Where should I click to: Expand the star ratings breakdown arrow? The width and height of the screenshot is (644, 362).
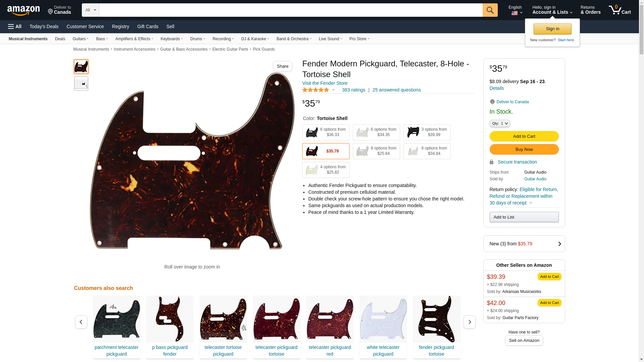333,90
